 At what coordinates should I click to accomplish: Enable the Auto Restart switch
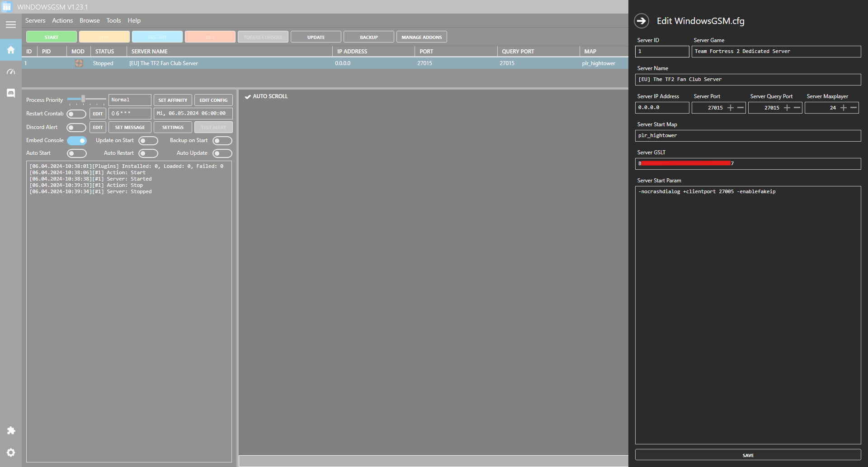pos(148,153)
